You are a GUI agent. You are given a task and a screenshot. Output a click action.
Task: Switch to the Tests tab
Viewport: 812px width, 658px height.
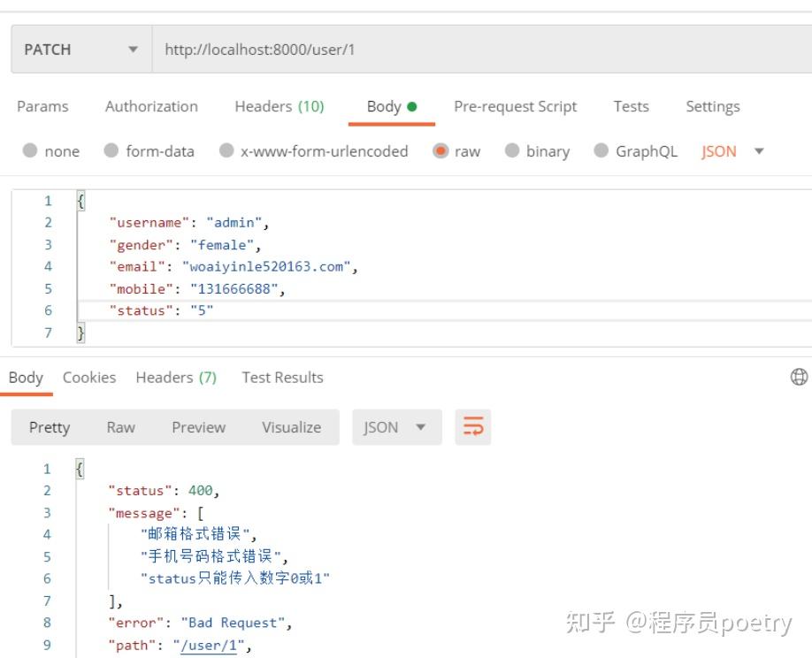click(631, 107)
